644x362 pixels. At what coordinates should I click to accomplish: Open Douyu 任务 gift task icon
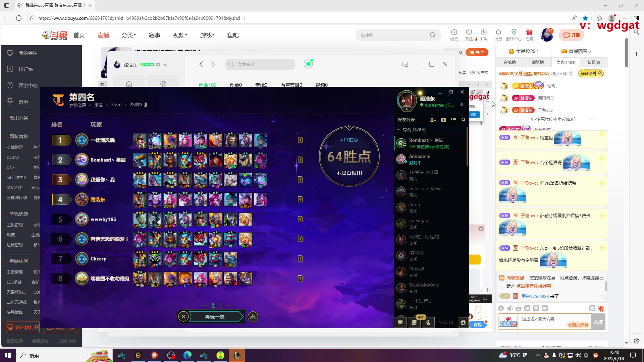(529, 35)
